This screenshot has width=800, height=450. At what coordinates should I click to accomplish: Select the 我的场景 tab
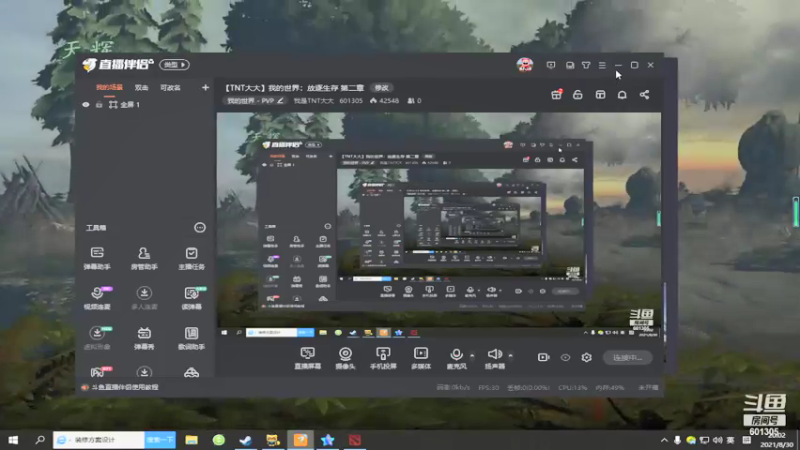(109, 87)
